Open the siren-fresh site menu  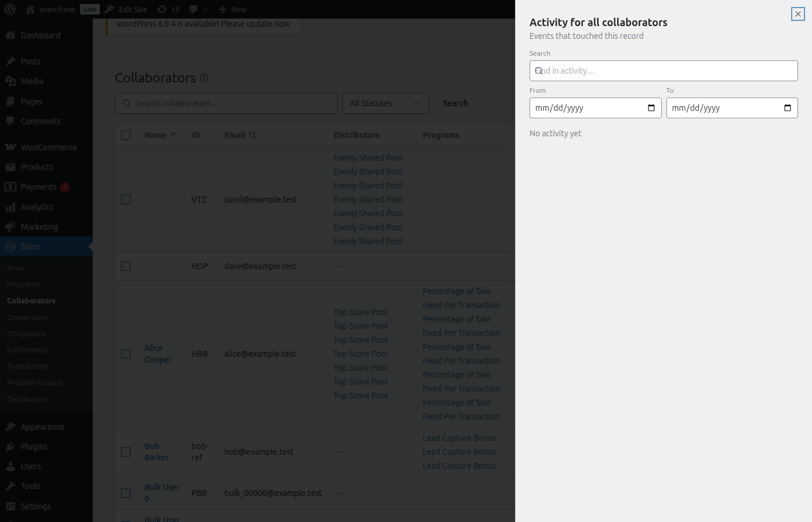[x=57, y=9]
